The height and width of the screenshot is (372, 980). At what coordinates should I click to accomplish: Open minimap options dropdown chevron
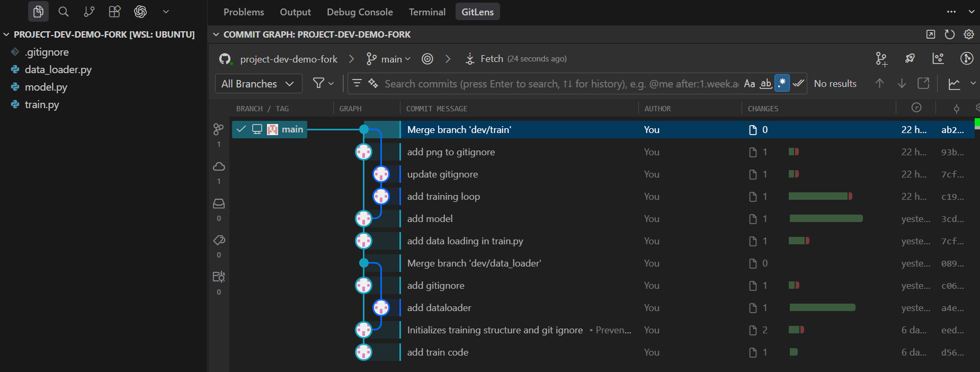tap(973, 83)
